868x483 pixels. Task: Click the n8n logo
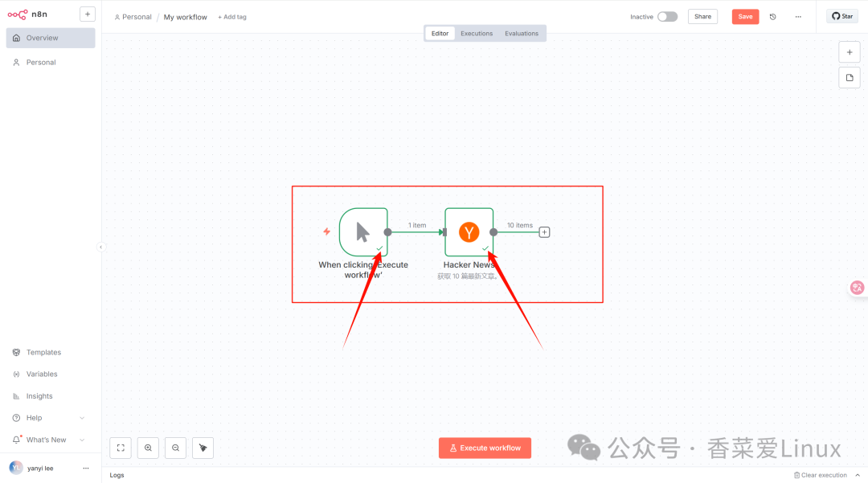pyautogui.click(x=27, y=14)
